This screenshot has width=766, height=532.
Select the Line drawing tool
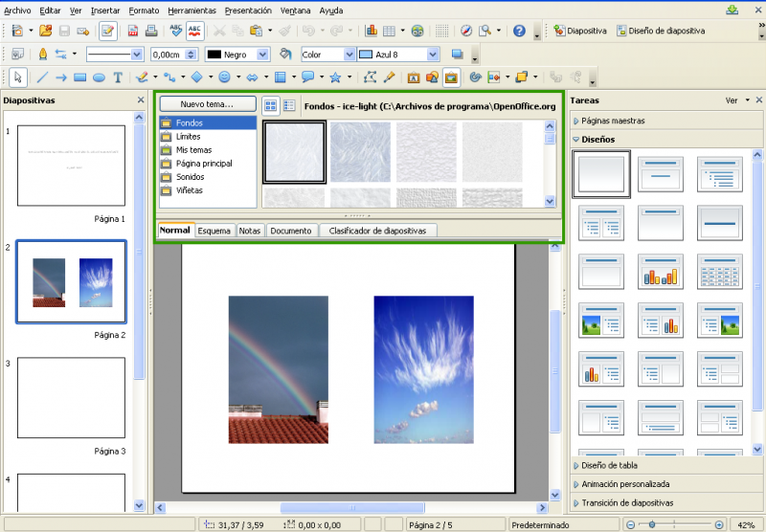[x=42, y=78]
